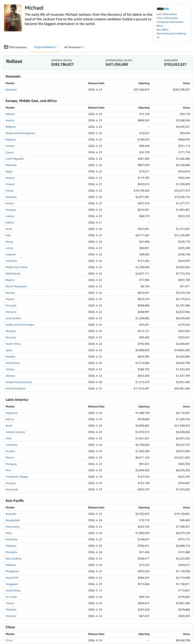Image resolution: width=194 pixels, height=644 pixels.
Task: Open the Title Summary tab
Action: pos(16,47)
